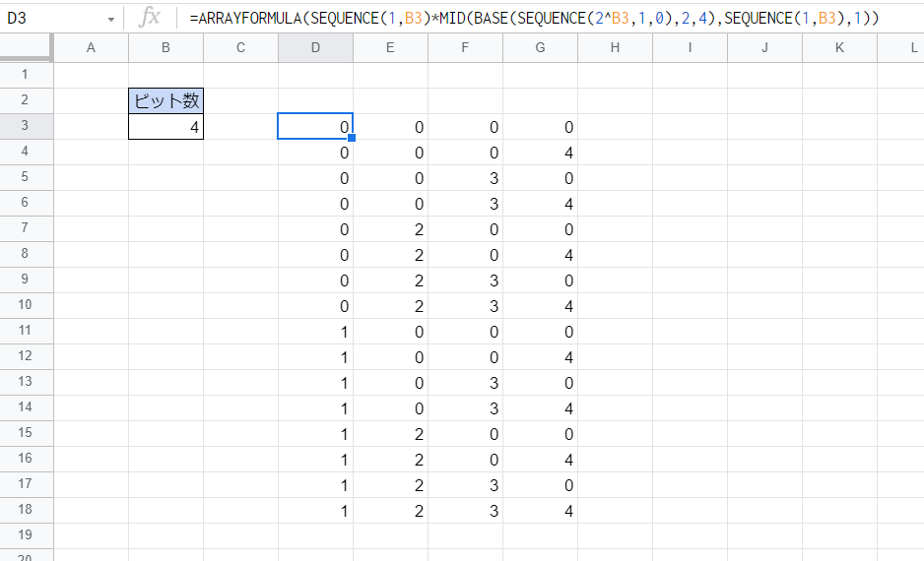Select row 18 header

coord(25,510)
